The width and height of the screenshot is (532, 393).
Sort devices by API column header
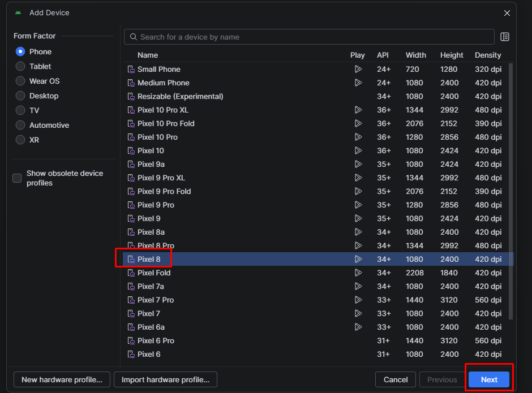point(383,55)
